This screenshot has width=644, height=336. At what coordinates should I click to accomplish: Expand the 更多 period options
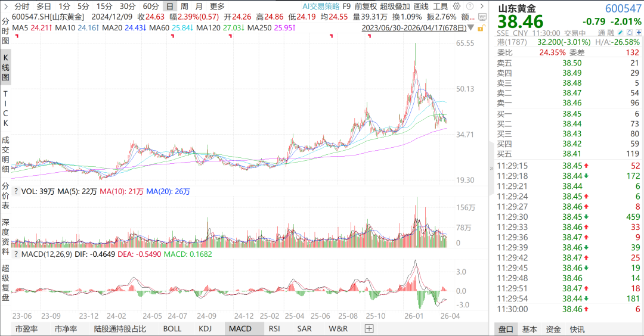(x=217, y=6)
